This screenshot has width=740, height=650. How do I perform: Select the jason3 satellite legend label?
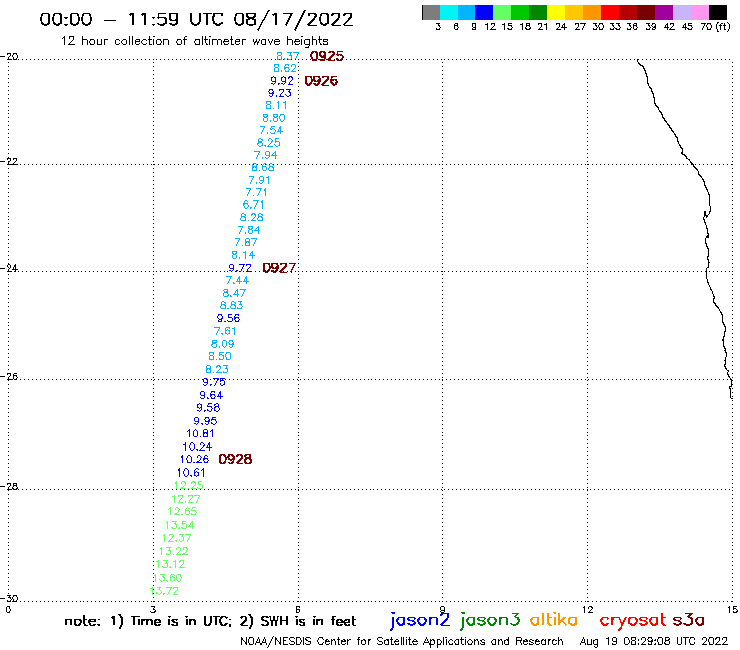tap(490, 620)
